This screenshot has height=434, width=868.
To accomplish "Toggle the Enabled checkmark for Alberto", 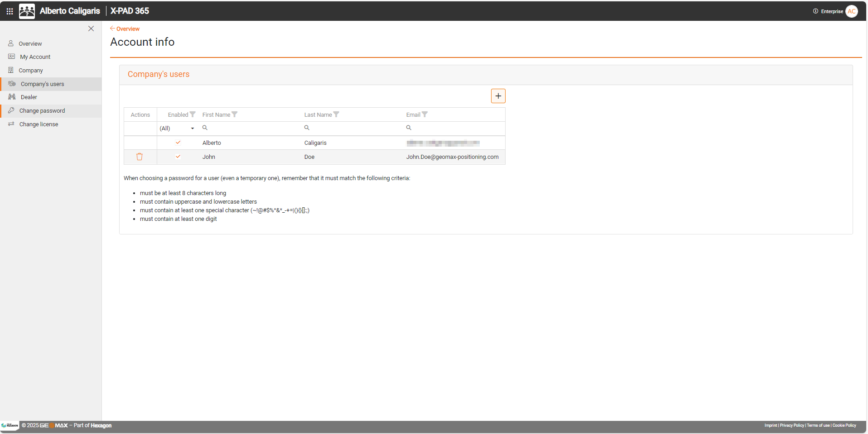I will click(x=178, y=143).
